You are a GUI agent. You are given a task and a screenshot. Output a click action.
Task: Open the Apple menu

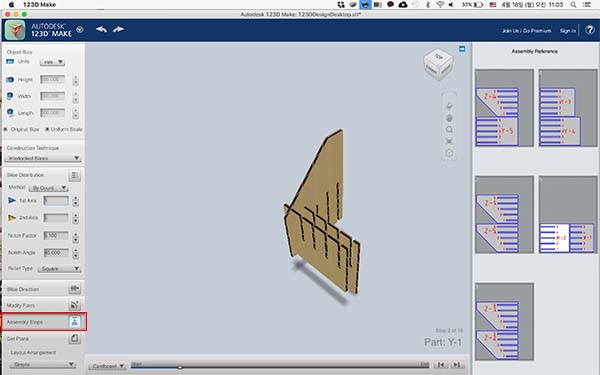(11, 5)
